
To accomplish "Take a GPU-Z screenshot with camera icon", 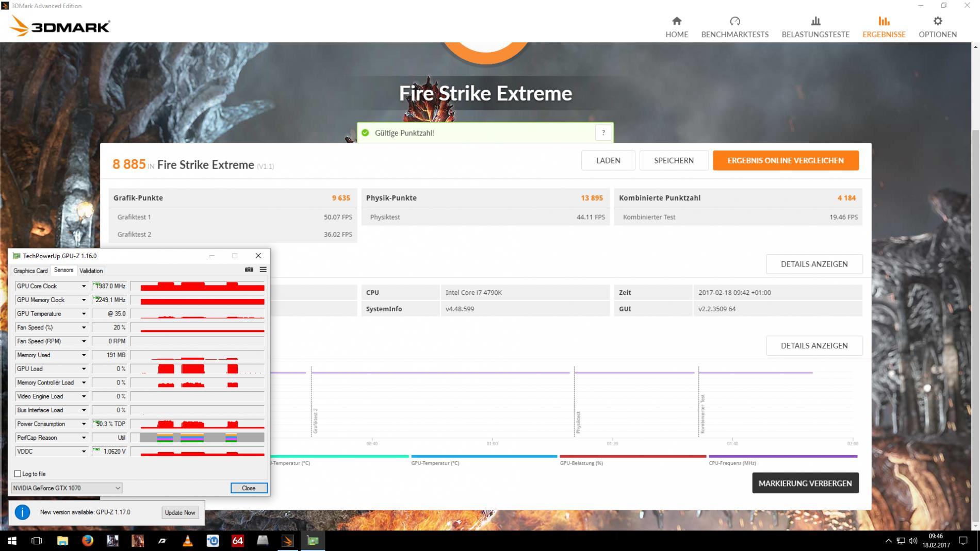I will [249, 270].
